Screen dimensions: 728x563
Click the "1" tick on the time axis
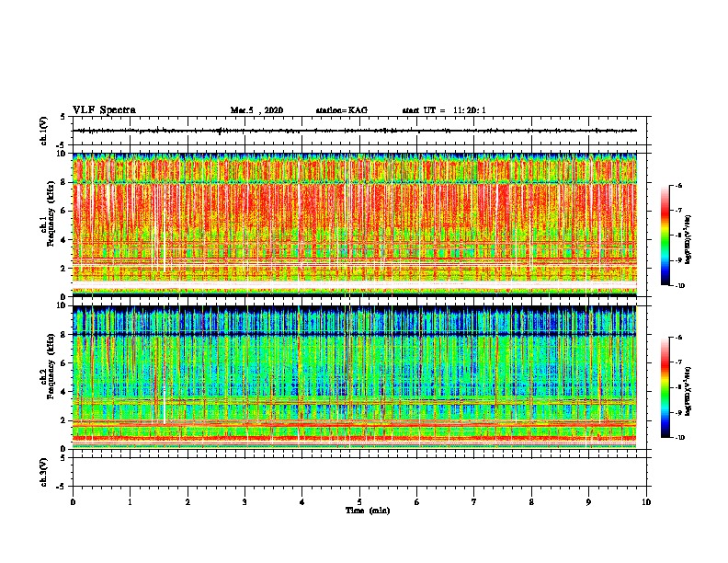click(130, 502)
